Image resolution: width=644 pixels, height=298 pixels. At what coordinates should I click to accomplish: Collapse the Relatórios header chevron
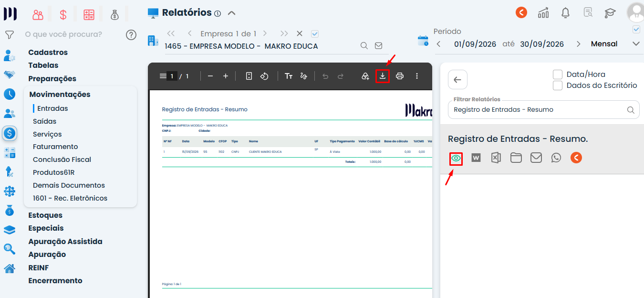tap(231, 13)
